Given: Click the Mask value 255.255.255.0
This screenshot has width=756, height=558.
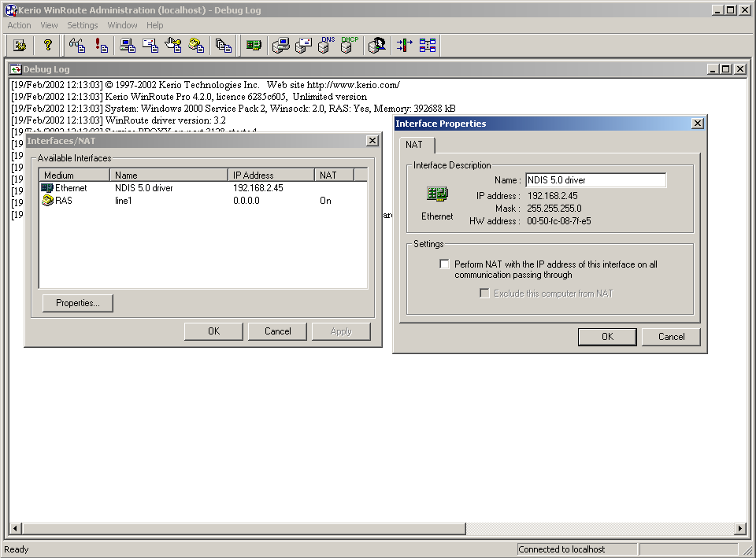Looking at the screenshot, I should 554,209.
